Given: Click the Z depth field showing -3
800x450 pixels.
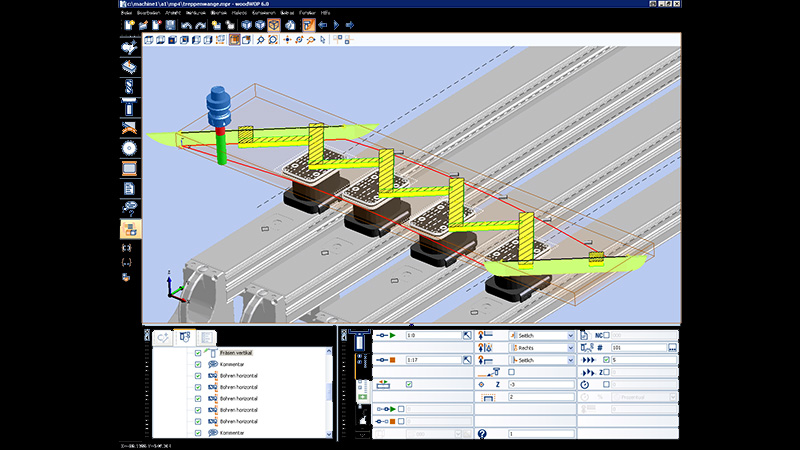Looking at the screenshot, I should (541, 384).
